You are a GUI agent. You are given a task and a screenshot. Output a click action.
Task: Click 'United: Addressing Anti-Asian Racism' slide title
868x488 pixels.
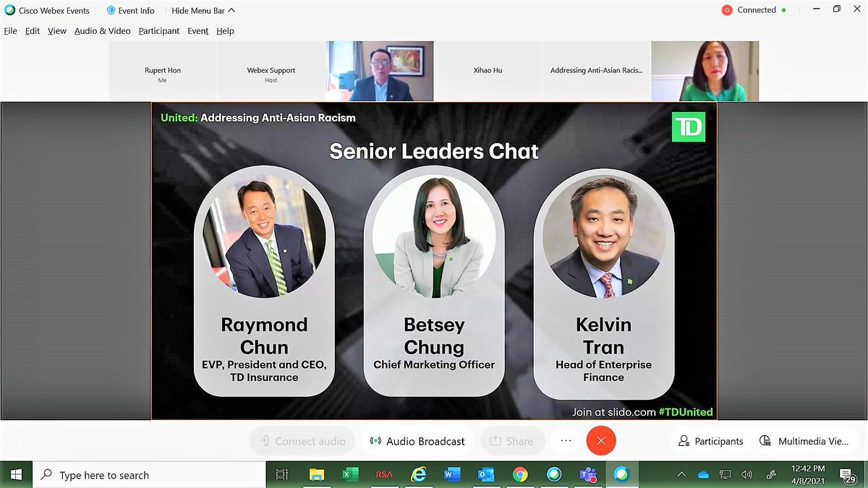click(x=258, y=117)
